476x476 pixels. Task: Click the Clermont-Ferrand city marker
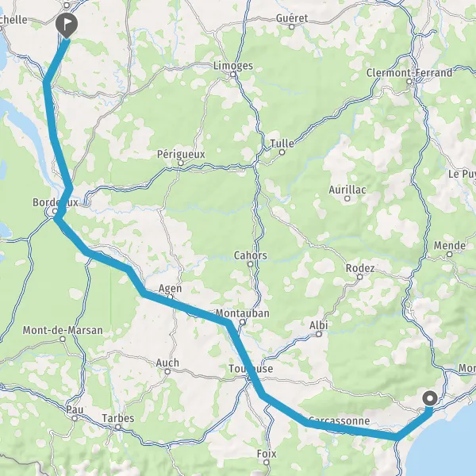tap(409, 82)
